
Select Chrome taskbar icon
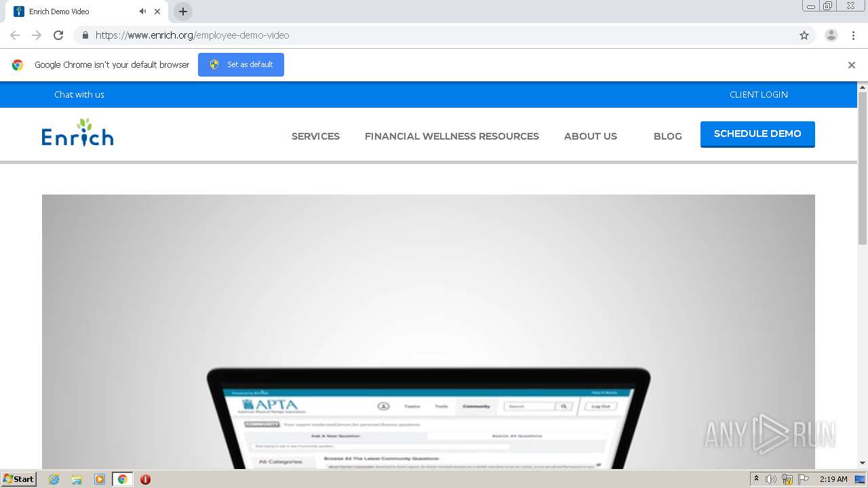(122, 479)
